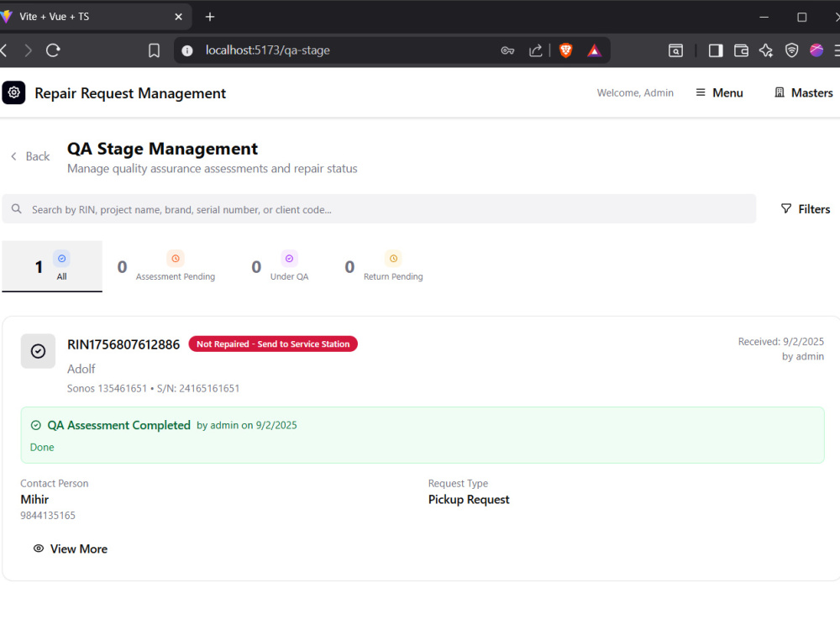Image resolution: width=840 pixels, height=630 pixels.
Task: Click the funnel icon next to Filters
Action: [x=786, y=208]
